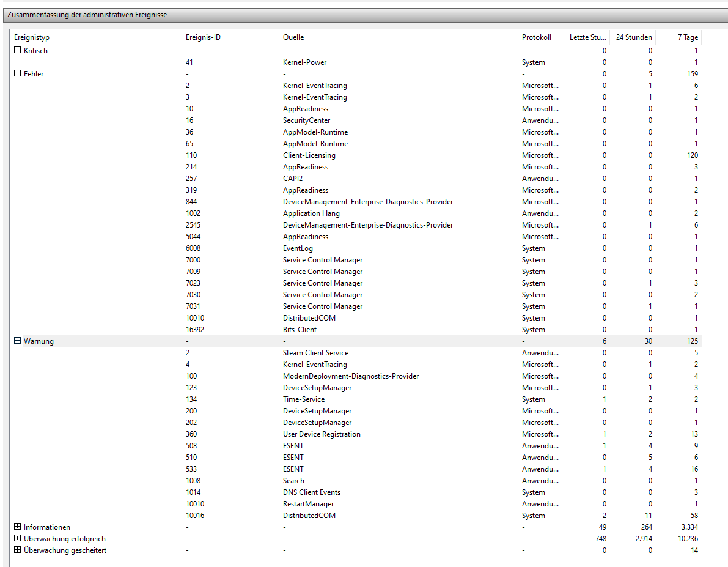728x567 pixels.
Task: Select the RestartManager event 10010 row
Action: (x=356, y=504)
